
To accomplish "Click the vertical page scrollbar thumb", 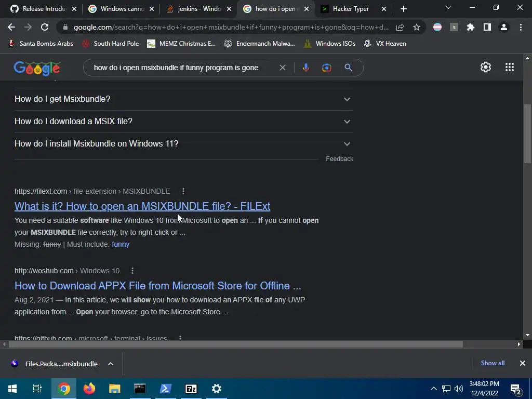I will pyautogui.click(x=527, y=135).
